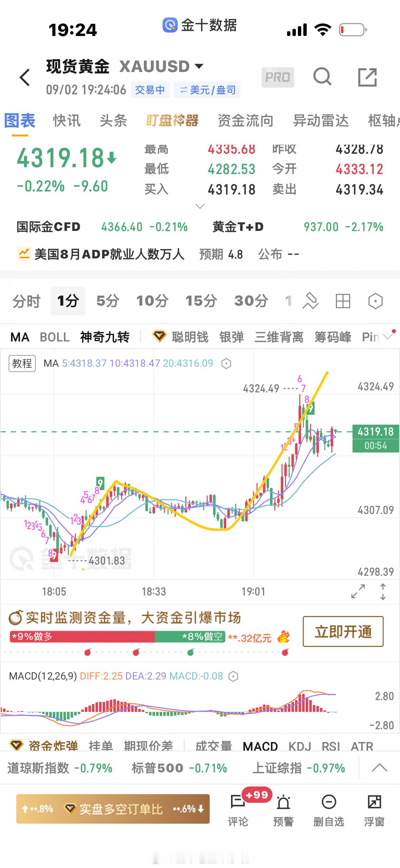Screen dimensions: 400x868
Task: Expand more indicators chevron after Pin
Action: pos(387,337)
